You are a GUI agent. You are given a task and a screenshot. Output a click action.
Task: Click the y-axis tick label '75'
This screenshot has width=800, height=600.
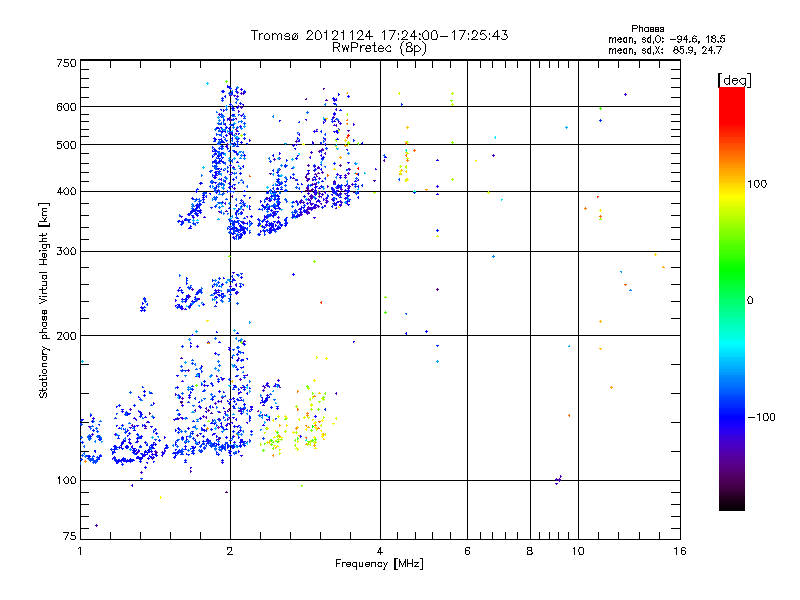point(70,536)
